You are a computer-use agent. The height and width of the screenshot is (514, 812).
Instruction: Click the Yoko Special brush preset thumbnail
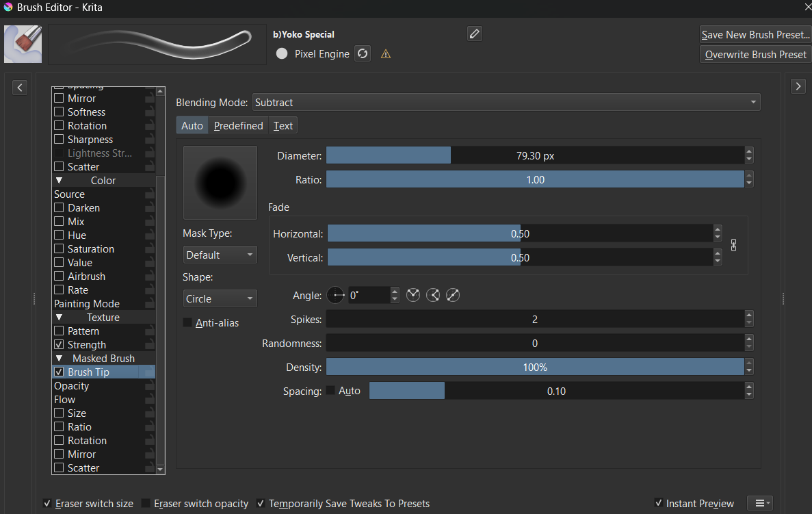[x=23, y=44]
